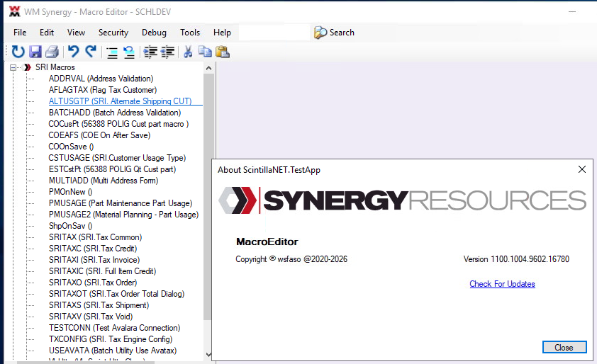
Task: Select MULTIADD (Multi Address Form)
Action: click(x=104, y=181)
